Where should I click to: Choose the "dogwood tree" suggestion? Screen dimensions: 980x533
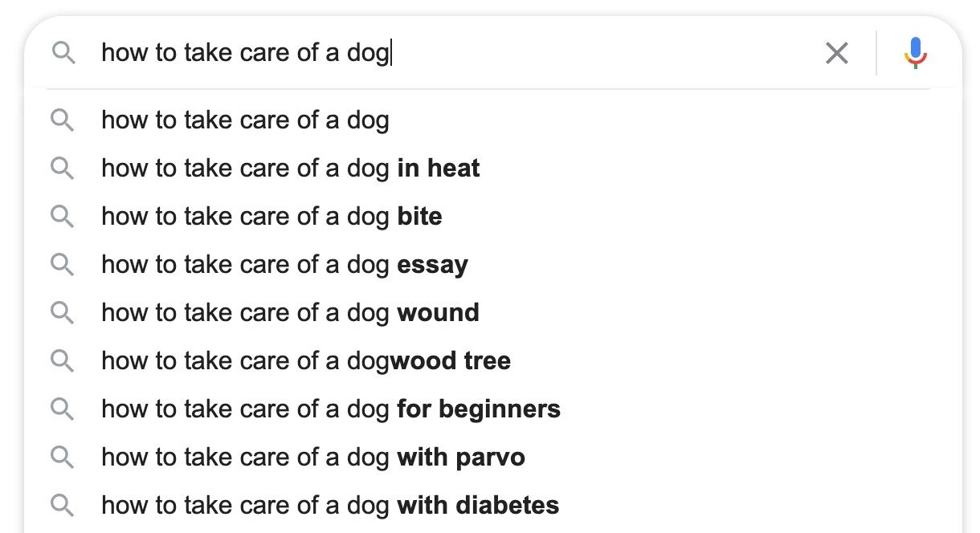click(305, 361)
